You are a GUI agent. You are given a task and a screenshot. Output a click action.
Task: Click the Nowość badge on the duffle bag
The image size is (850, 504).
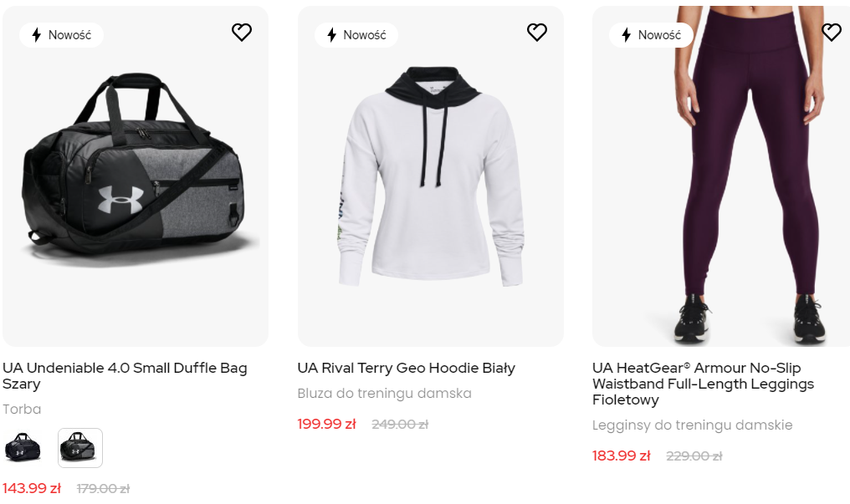(x=61, y=35)
